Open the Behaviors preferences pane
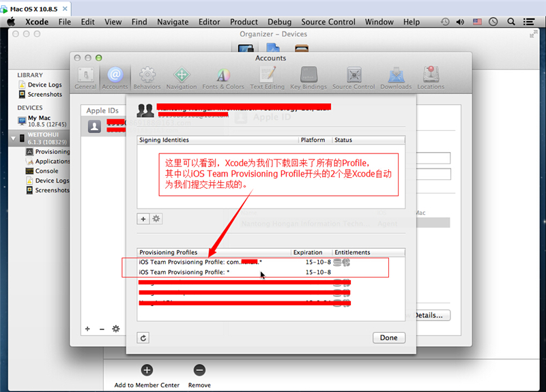 point(147,78)
